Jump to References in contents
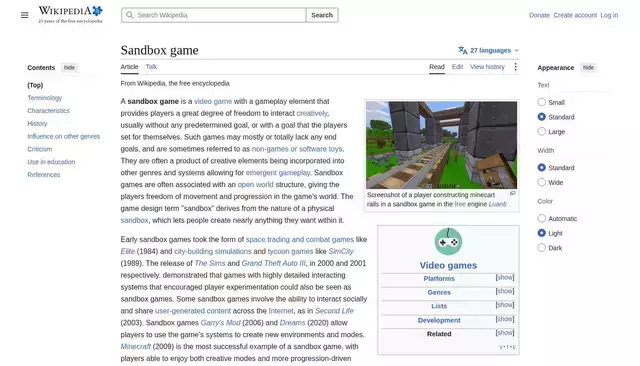The image size is (640, 366). coord(44,175)
